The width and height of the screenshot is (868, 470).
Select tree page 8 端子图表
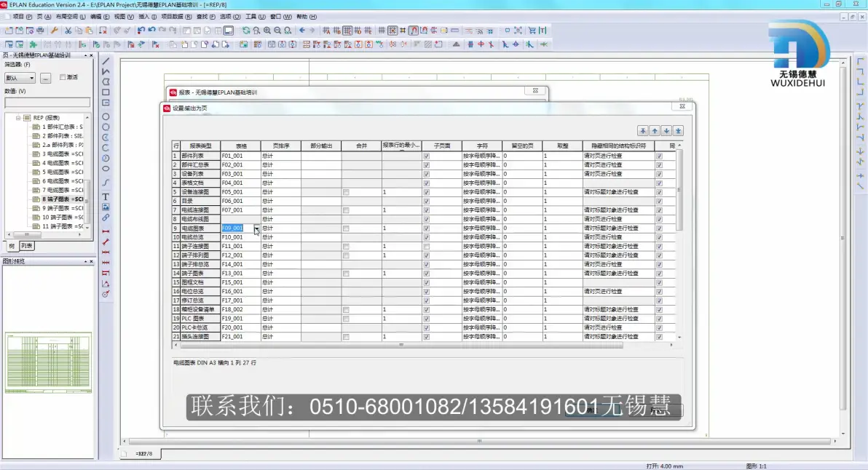pyautogui.click(x=63, y=199)
